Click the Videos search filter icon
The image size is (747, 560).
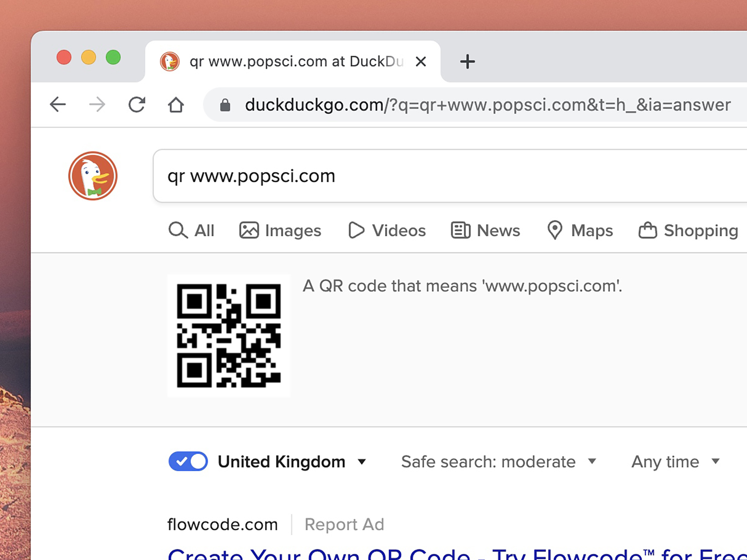coord(355,229)
